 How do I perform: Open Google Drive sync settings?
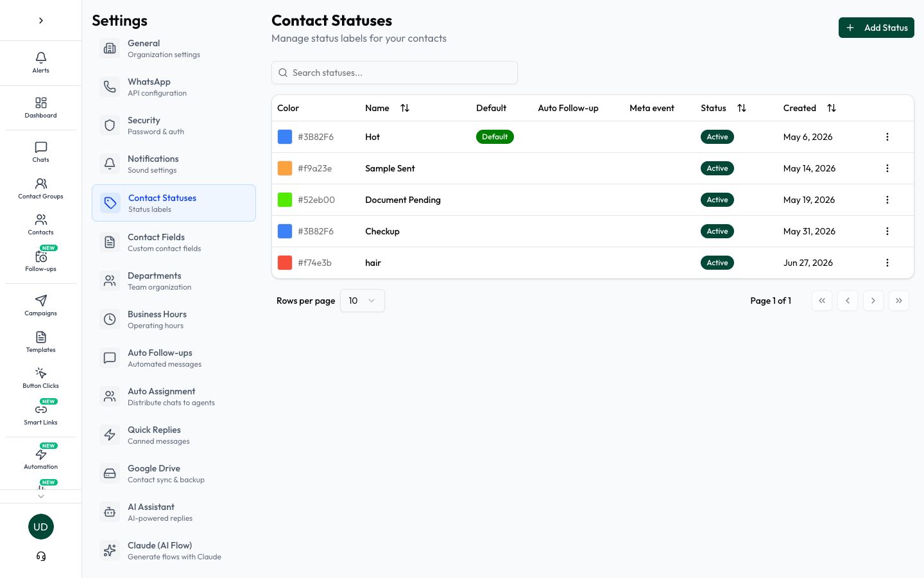tap(174, 473)
